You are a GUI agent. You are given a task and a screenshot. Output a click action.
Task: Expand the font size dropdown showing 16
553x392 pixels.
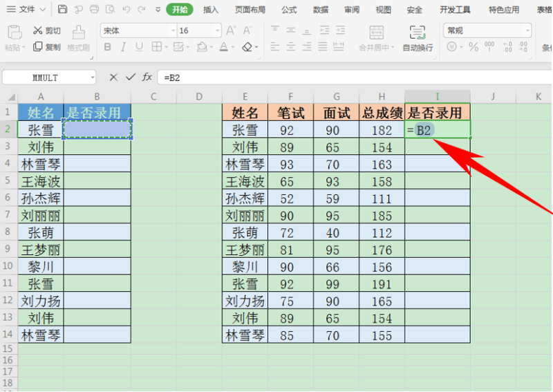pos(217,31)
